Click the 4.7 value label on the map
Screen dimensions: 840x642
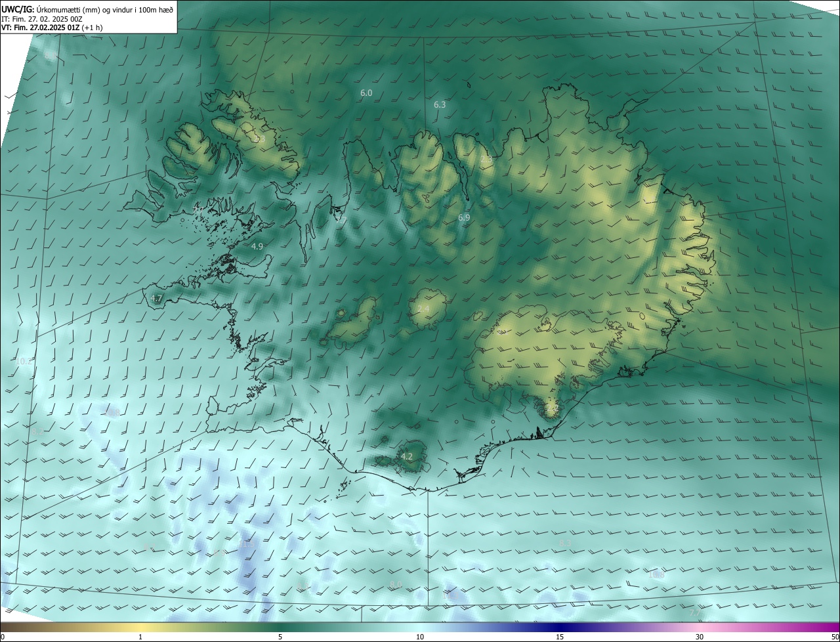pos(156,298)
